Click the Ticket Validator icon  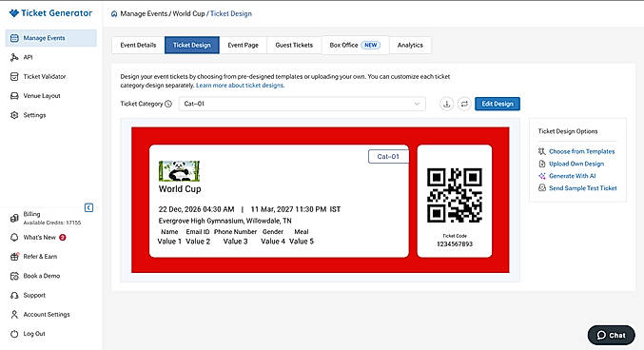14,76
